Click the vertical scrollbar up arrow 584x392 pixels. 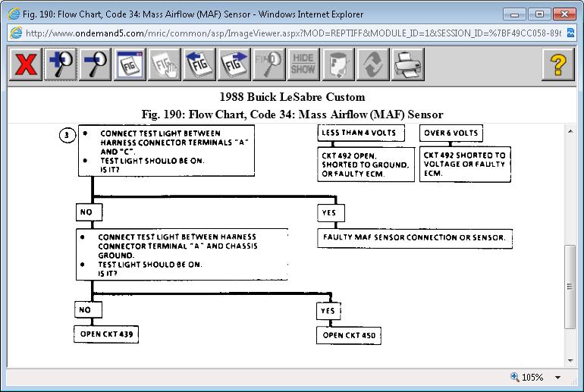point(570,131)
